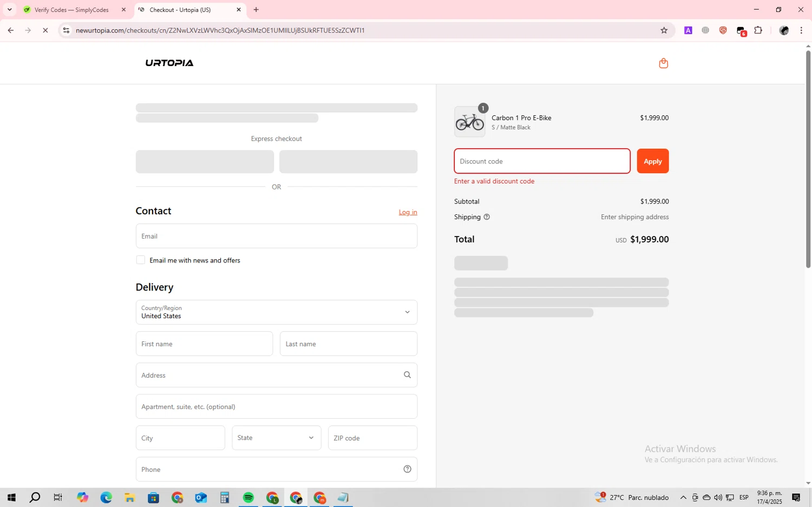Click the Total $1,999.00 amount

point(650,239)
